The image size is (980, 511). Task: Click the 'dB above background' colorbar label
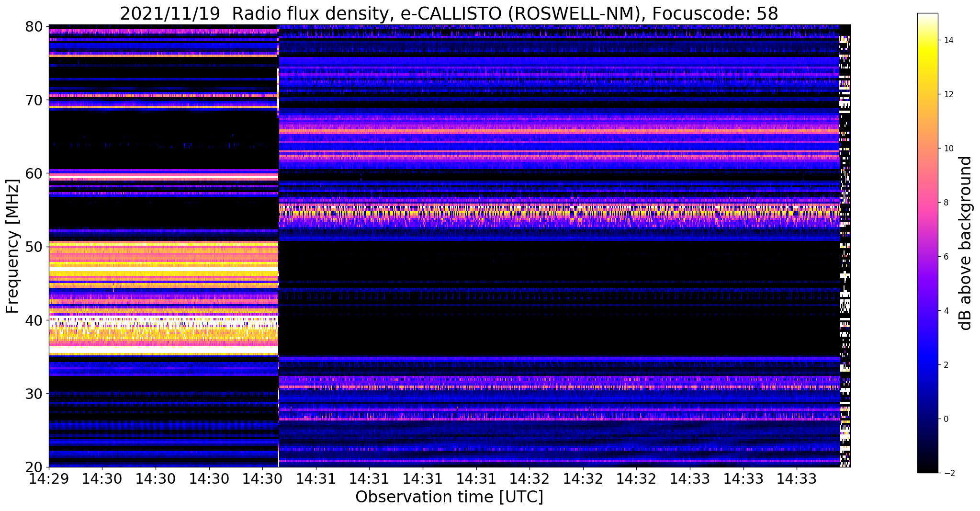coord(966,243)
